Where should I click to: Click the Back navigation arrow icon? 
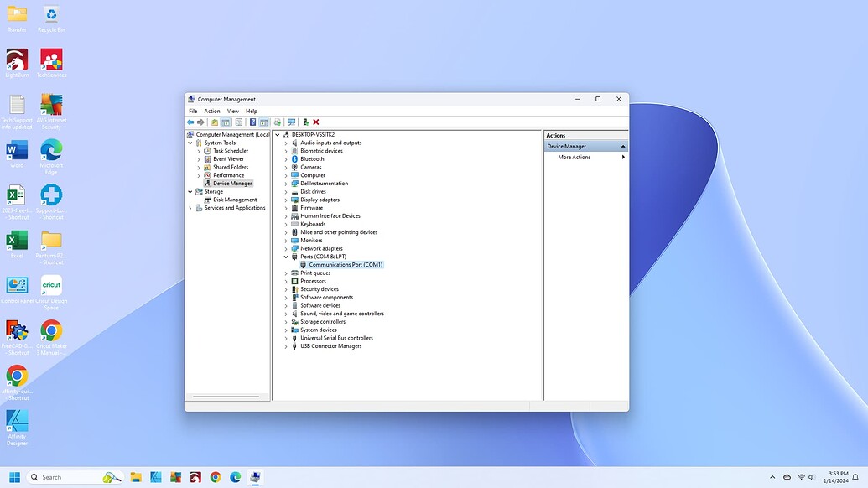point(190,122)
